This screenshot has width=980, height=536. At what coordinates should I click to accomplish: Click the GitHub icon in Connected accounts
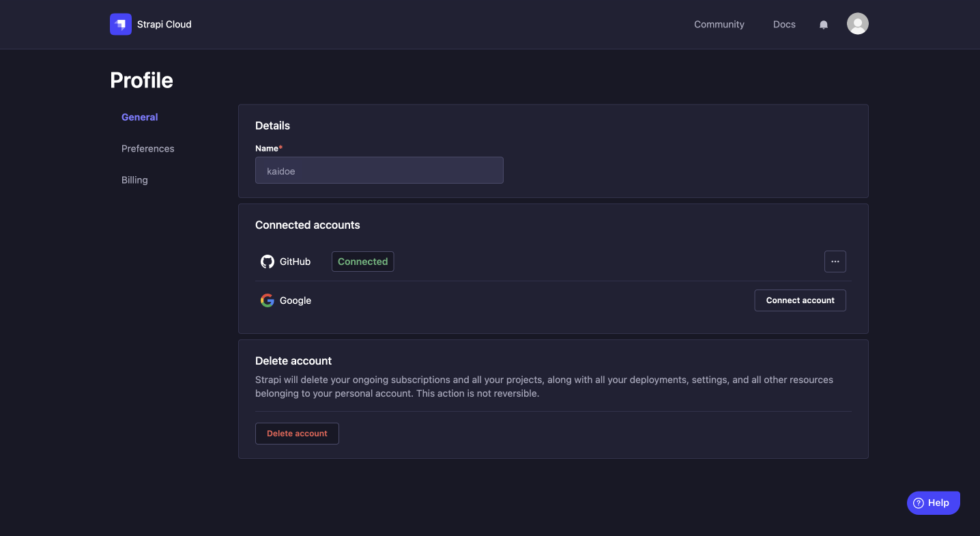[x=267, y=261]
